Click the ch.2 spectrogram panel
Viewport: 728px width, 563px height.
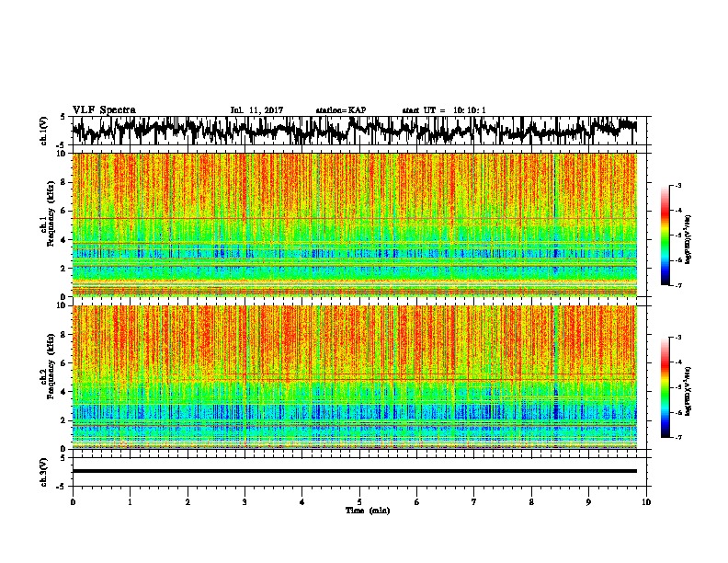(354, 377)
